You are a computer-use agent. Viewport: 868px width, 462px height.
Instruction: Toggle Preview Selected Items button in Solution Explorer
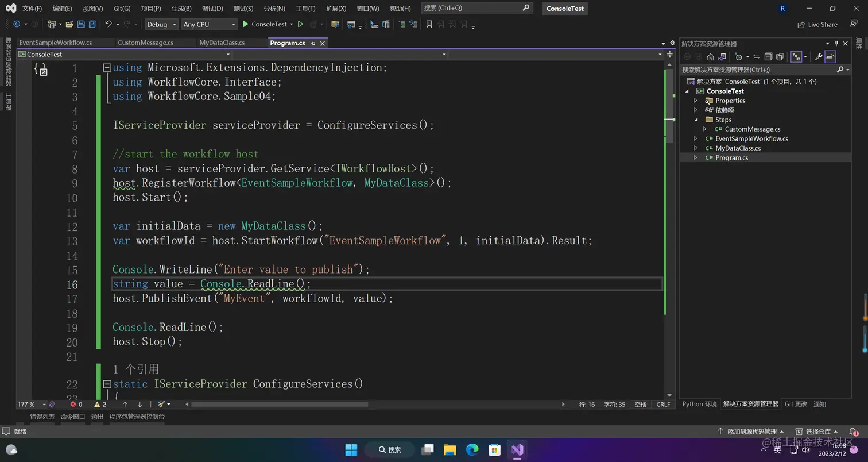[830, 56]
